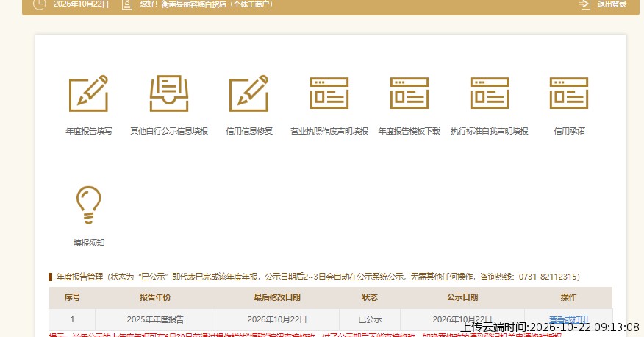Open the 执行标准自我声明填报 window icon
The image size is (644, 337).
coord(489,93)
